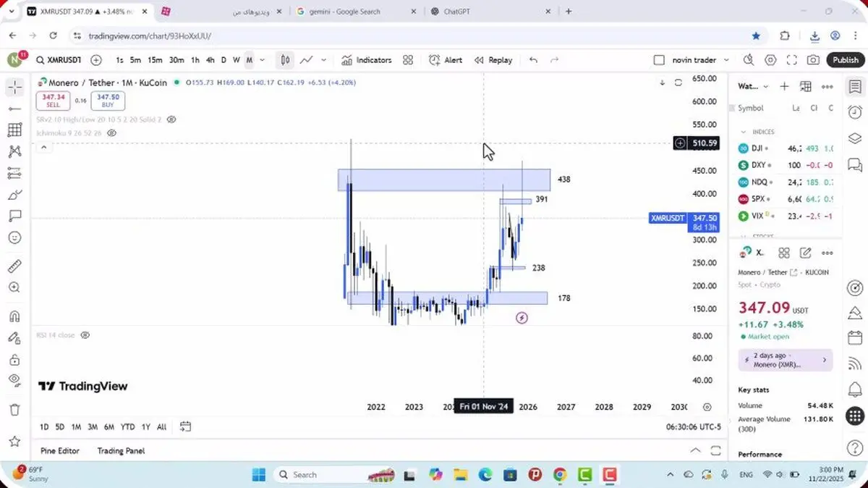Open the Watchlist name dropdown

pyautogui.click(x=754, y=86)
